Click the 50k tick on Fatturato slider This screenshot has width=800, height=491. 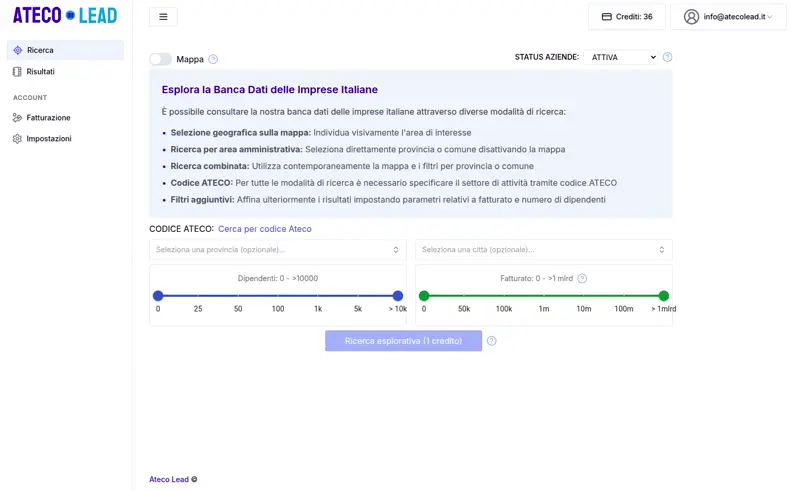tap(464, 309)
